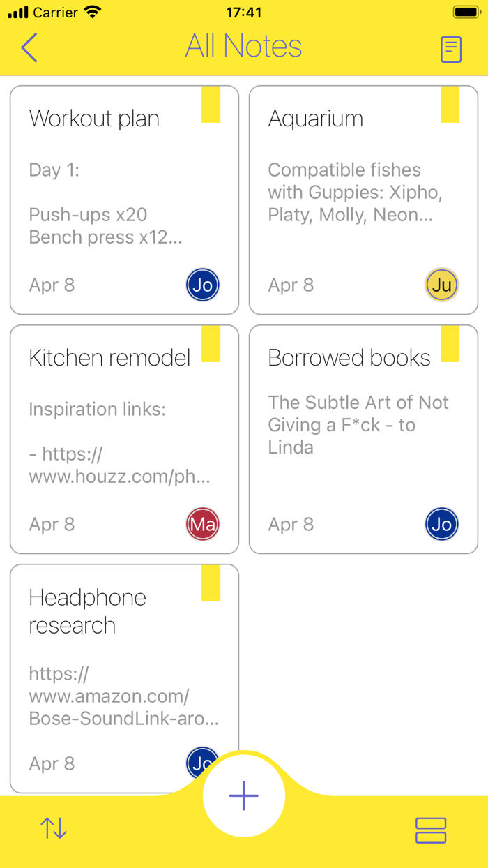Tap the Ma avatar on Kitchen remodel

point(202,524)
